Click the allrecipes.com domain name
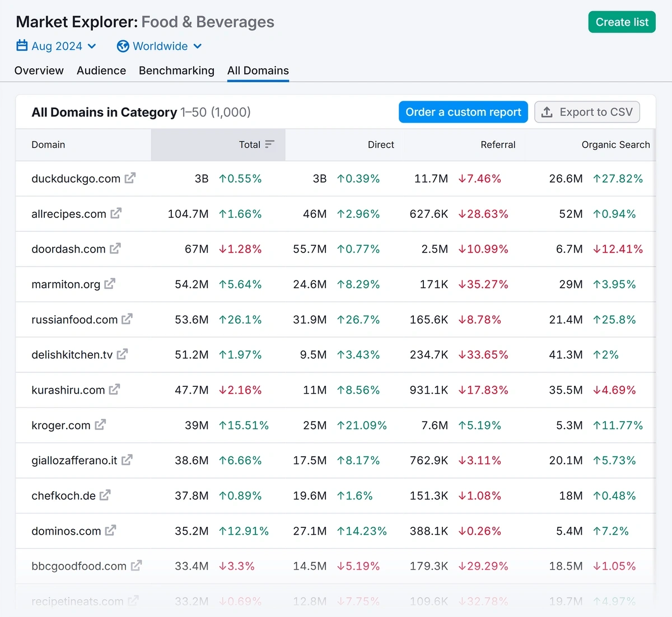This screenshot has width=672, height=617. click(x=69, y=214)
